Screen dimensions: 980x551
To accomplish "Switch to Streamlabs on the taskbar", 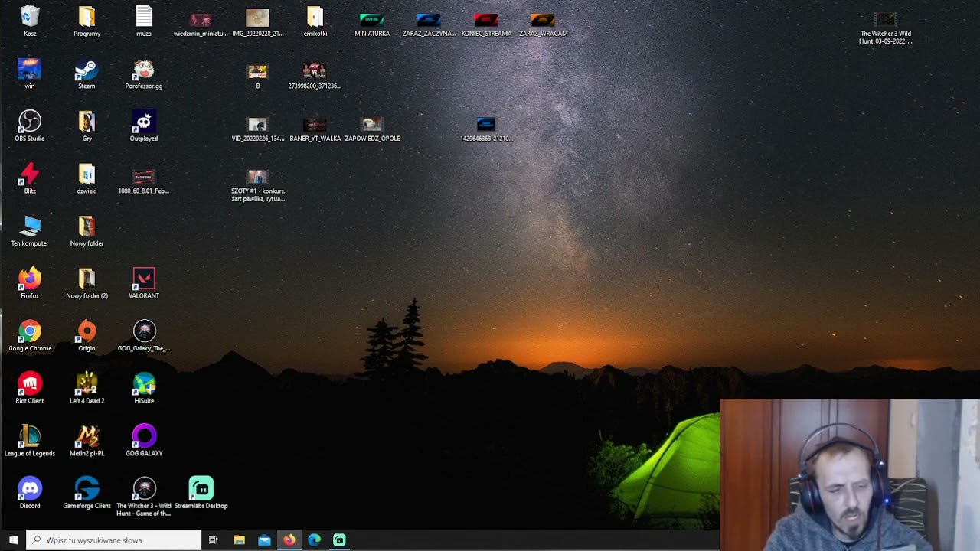I will pyautogui.click(x=340, y=540).
